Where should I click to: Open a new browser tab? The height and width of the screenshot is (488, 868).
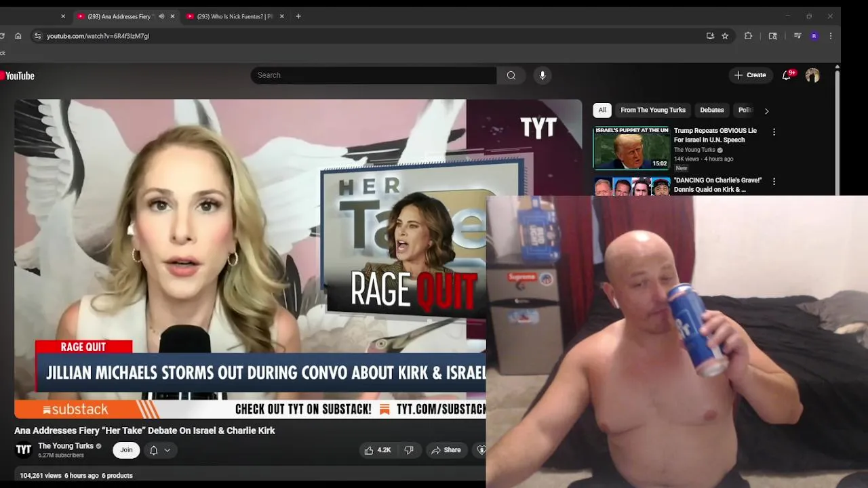click(x=298, y=16)
